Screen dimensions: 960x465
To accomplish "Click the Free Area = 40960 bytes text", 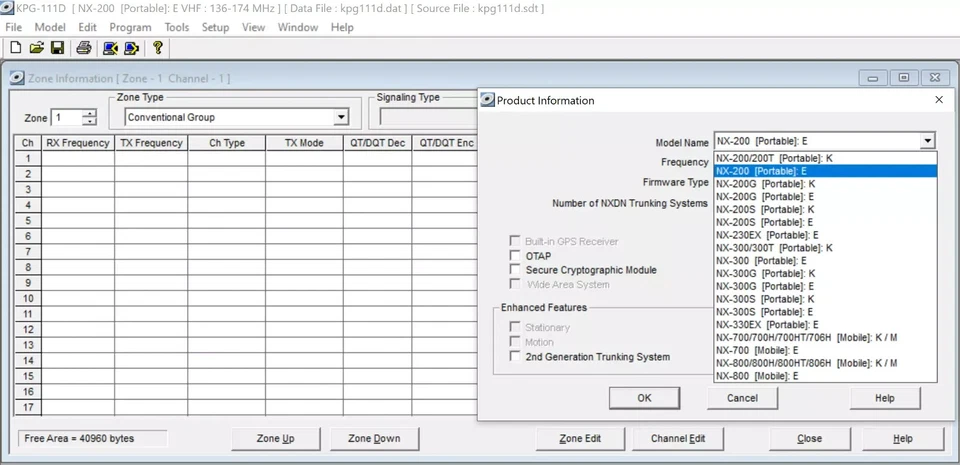I will click(79, 438).
